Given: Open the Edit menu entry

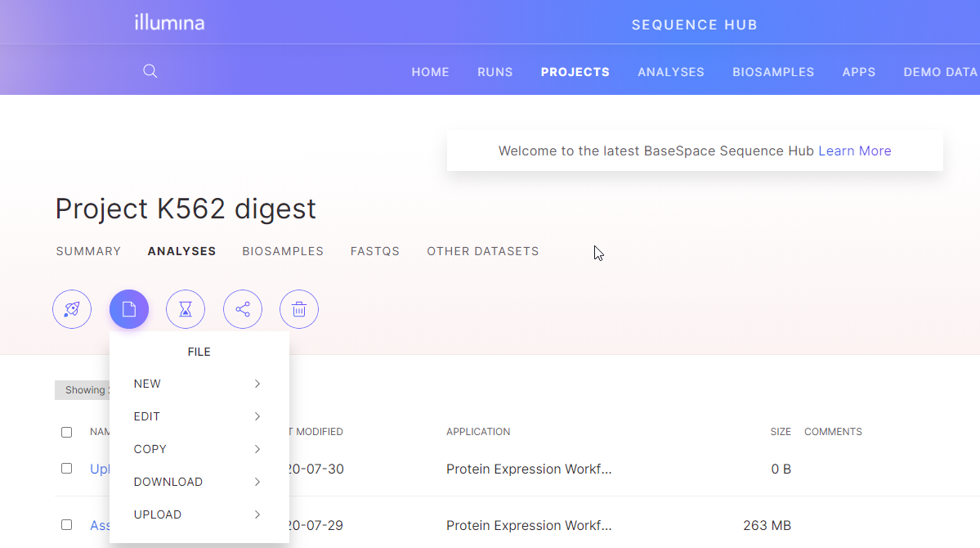Looking at the screenshot, I should tap(199, 416).
